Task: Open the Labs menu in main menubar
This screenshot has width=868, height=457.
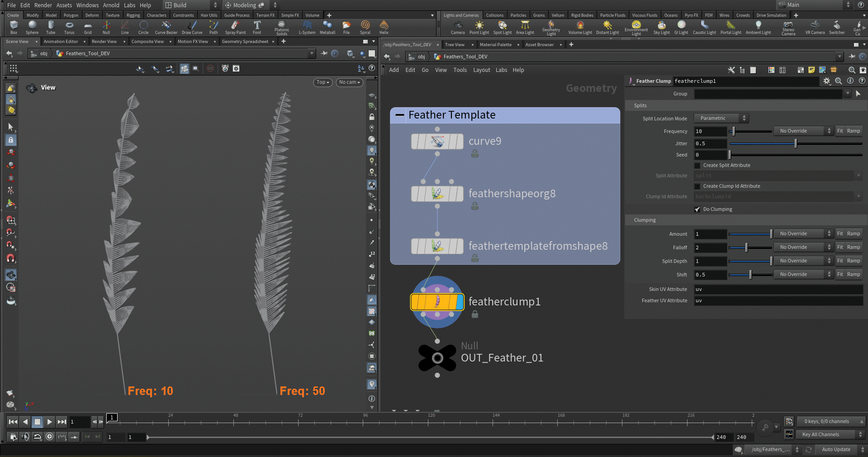Action: 129,5
